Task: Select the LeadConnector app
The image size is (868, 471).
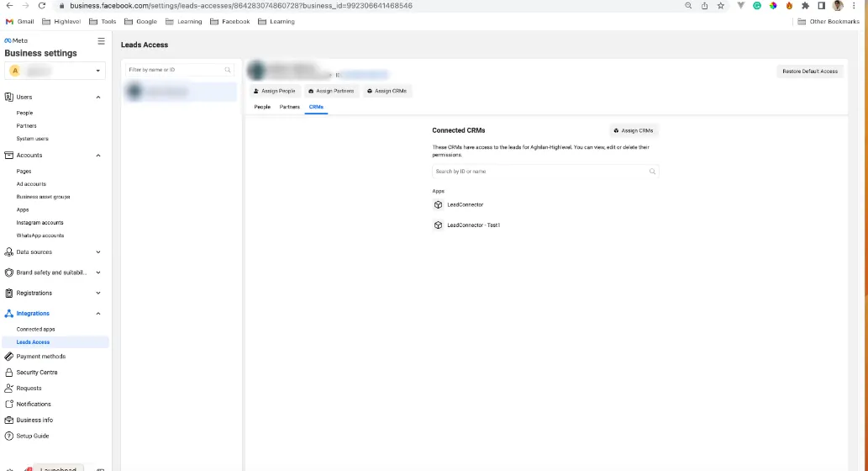Action: click(465, 205)
